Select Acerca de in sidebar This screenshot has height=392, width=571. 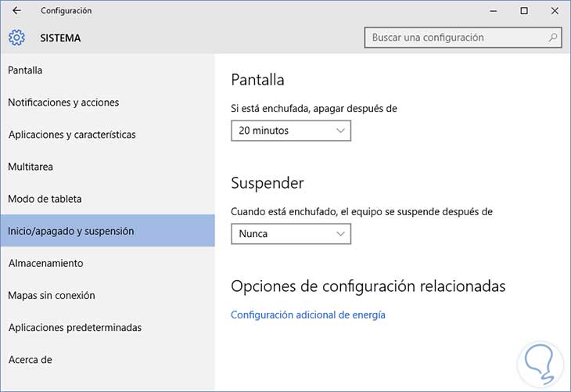click(x=30, y=360)
